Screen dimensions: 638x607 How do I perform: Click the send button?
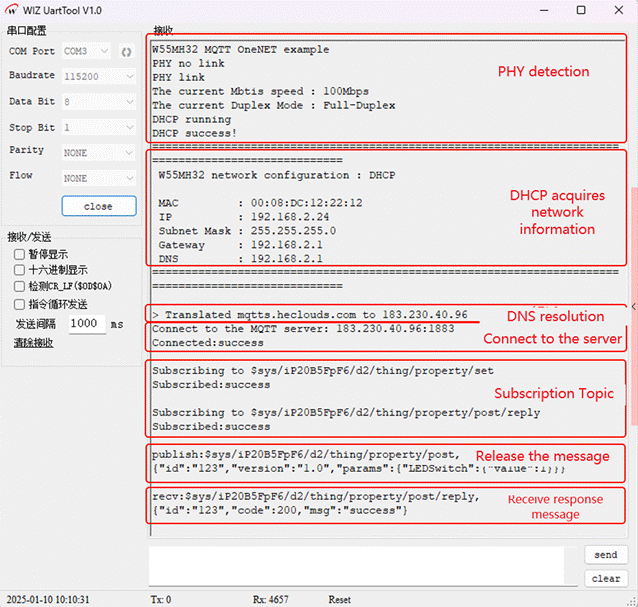(x=605, y=555)
